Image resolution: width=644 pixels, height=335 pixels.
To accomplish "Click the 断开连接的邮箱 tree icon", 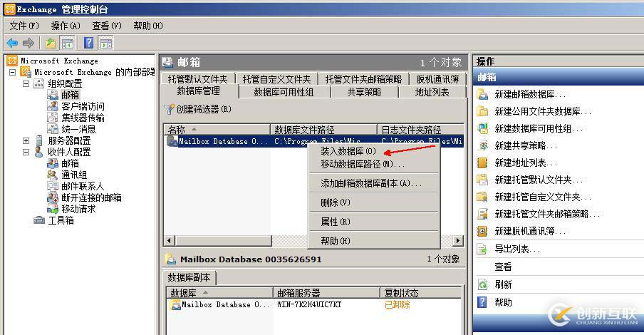I will coord(53,197).
